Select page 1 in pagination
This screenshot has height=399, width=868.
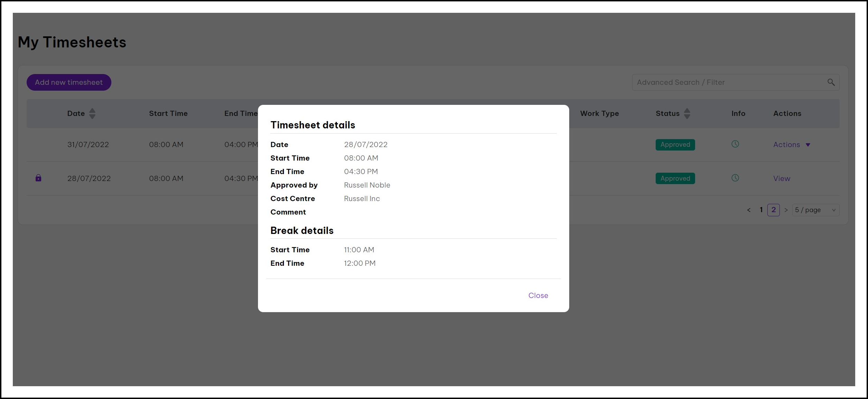pyautogui.click(x=761, y=210)
